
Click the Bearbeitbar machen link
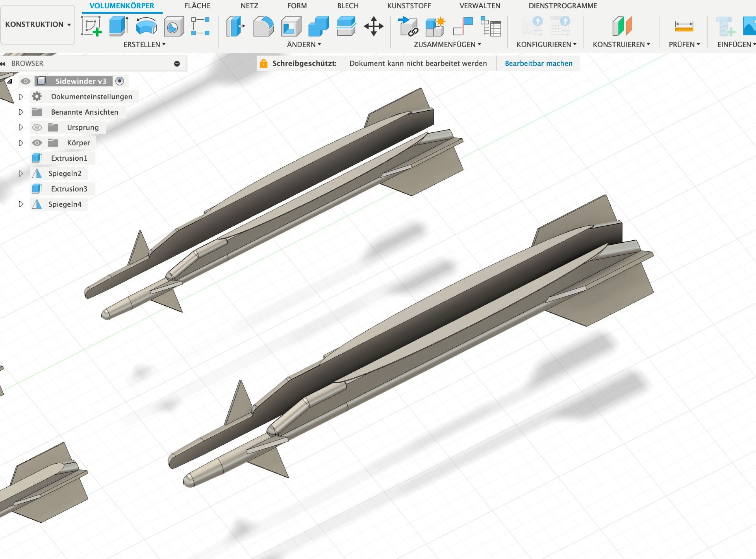pyautogui.click(x=538, y=63)
